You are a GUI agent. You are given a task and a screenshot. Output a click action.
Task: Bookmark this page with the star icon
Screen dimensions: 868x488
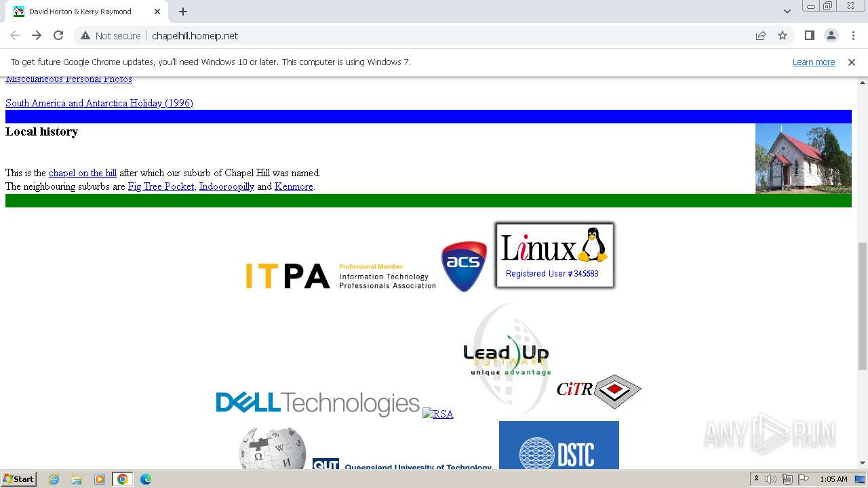pos(783,35)
